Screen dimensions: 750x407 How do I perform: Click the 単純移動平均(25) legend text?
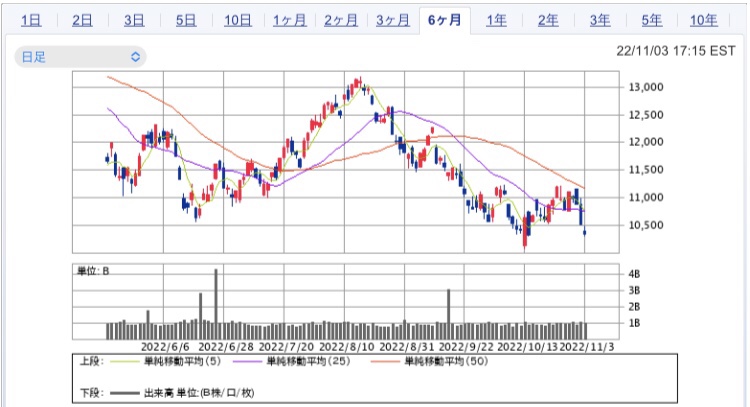[309, 361]
